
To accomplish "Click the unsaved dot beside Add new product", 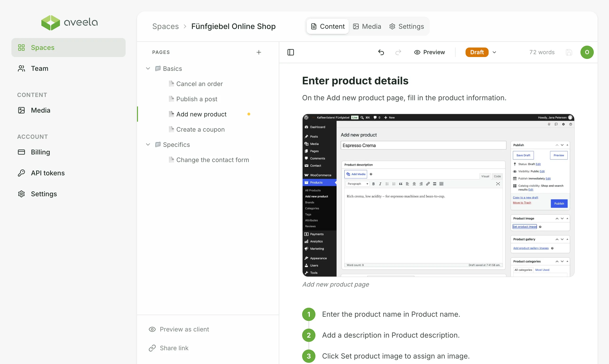I will coord(249,114).
